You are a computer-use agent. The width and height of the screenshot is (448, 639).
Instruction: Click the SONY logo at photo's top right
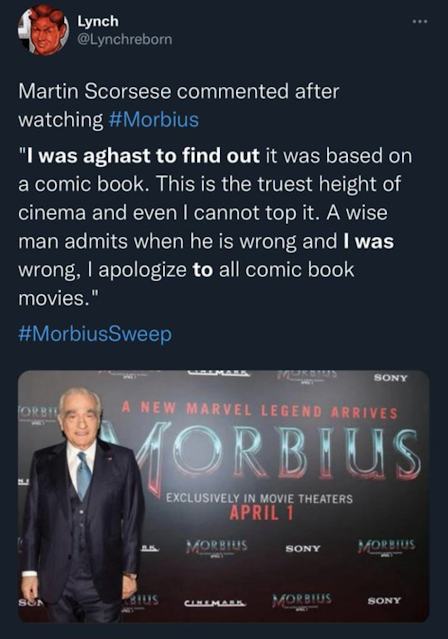pos(391,378)
